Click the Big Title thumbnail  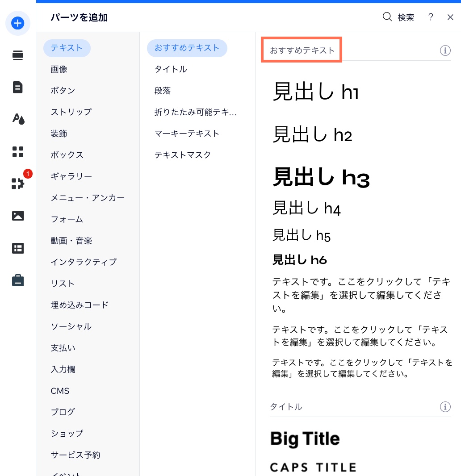pyautogui.click(x=304, y=438)
